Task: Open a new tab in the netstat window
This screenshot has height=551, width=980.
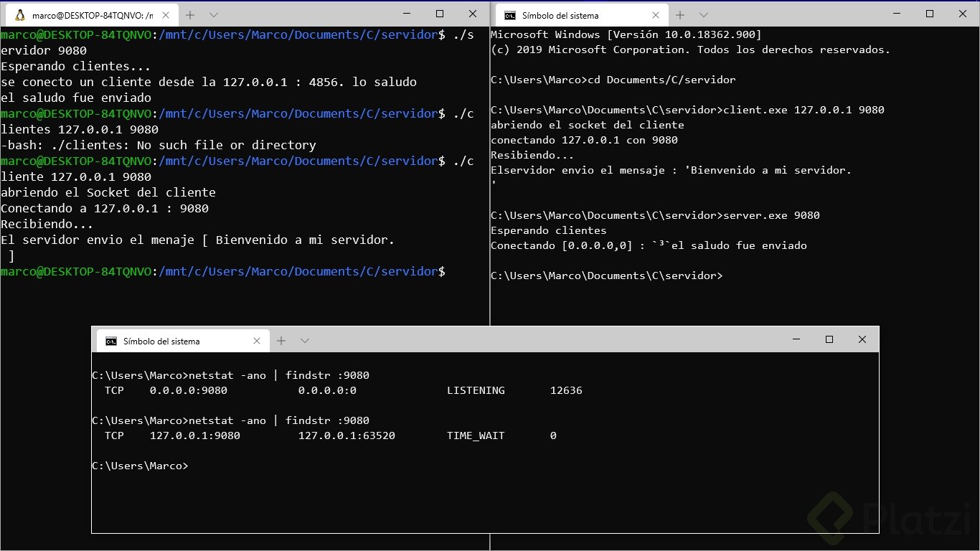Action: coord(281,341)
